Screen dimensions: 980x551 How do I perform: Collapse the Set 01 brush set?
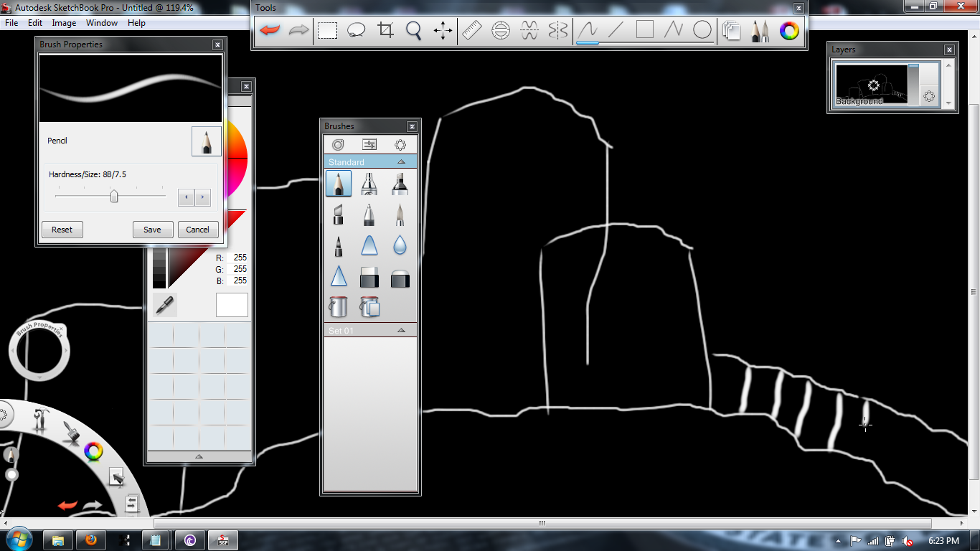(x=401, y=330)
